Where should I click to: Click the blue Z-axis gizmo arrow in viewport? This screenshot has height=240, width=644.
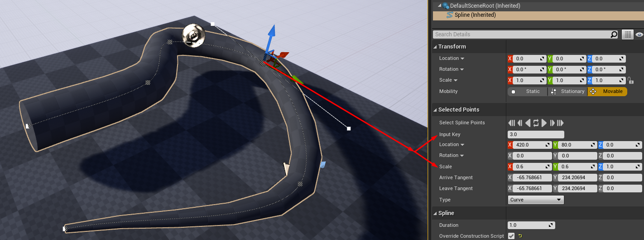click(x=271, y=33)
